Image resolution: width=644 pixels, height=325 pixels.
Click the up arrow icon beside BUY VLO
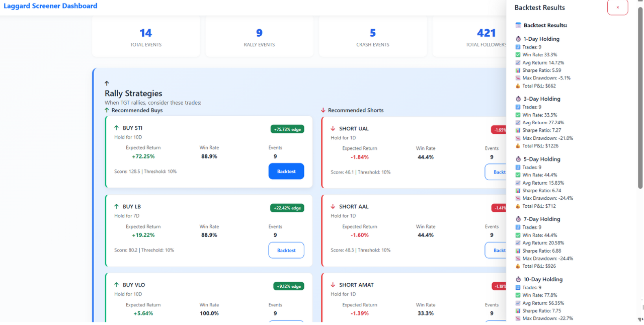pyautogui.click(x=117, y=285)
